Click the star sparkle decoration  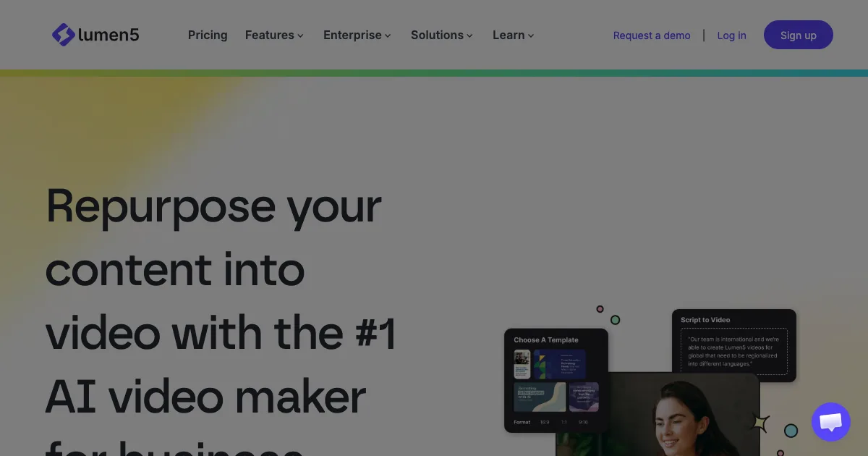click(x=760, y=423)
